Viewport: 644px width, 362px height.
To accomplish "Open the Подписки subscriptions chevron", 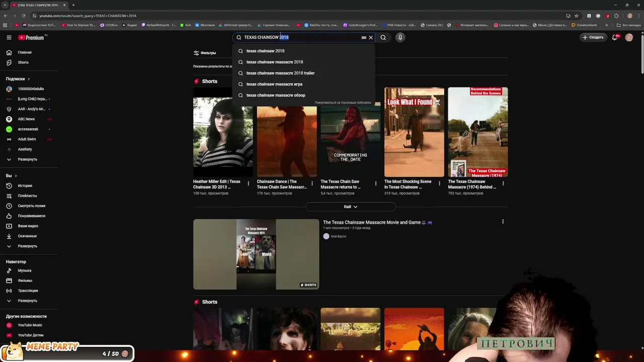I will [x=29, y=79].
